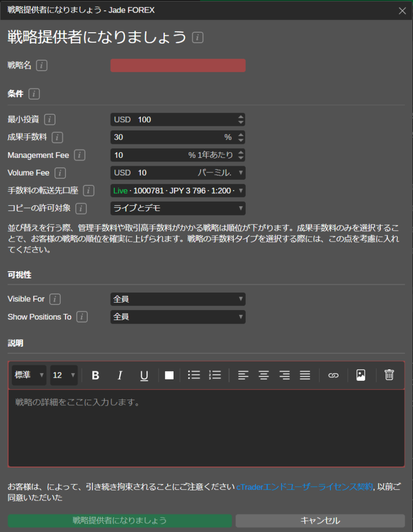Toggle italic formatting in description editor
Viewport: 413px width, 532px height.
[x=120, y=375]
